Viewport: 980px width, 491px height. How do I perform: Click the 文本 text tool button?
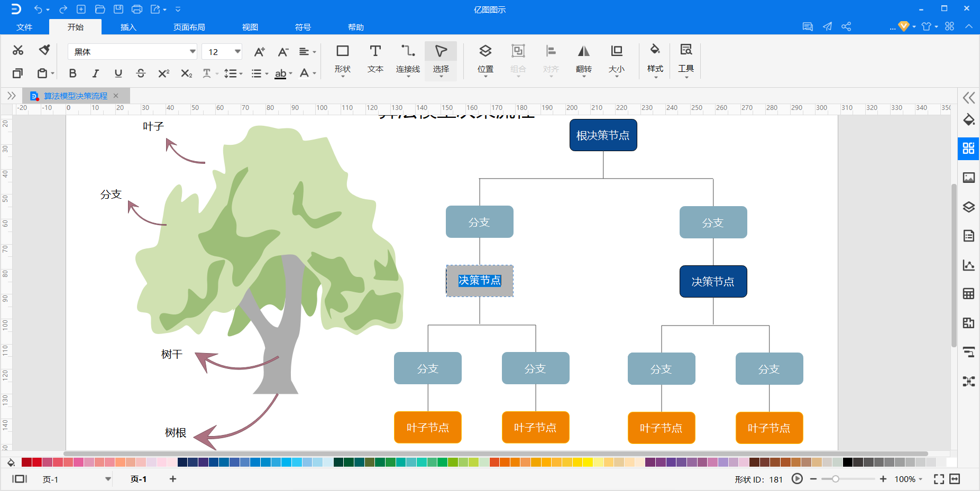[375, 60]
